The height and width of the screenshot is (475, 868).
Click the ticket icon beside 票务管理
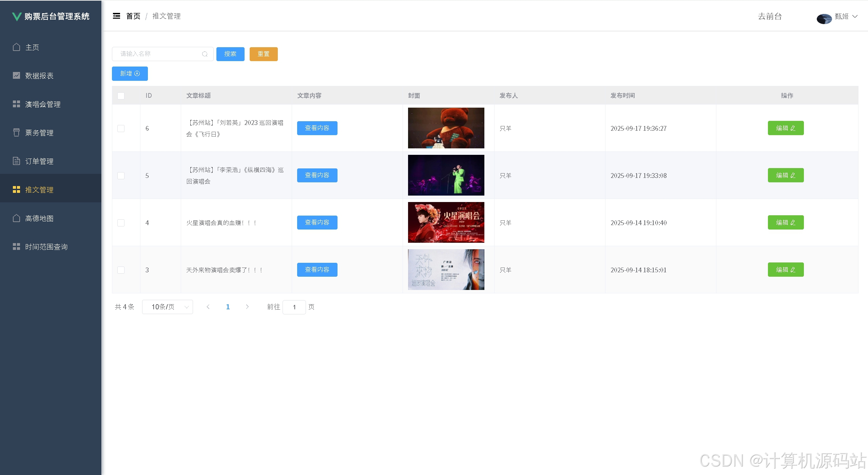click(16, 132)
